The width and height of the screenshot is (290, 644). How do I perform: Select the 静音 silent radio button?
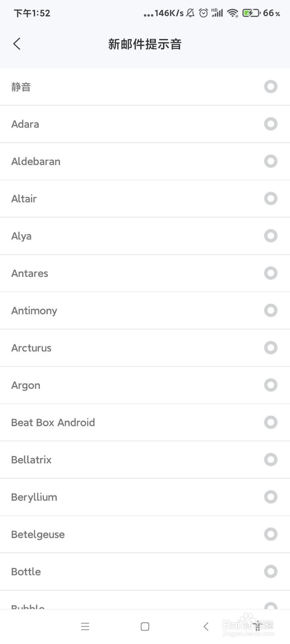[271, 87]
